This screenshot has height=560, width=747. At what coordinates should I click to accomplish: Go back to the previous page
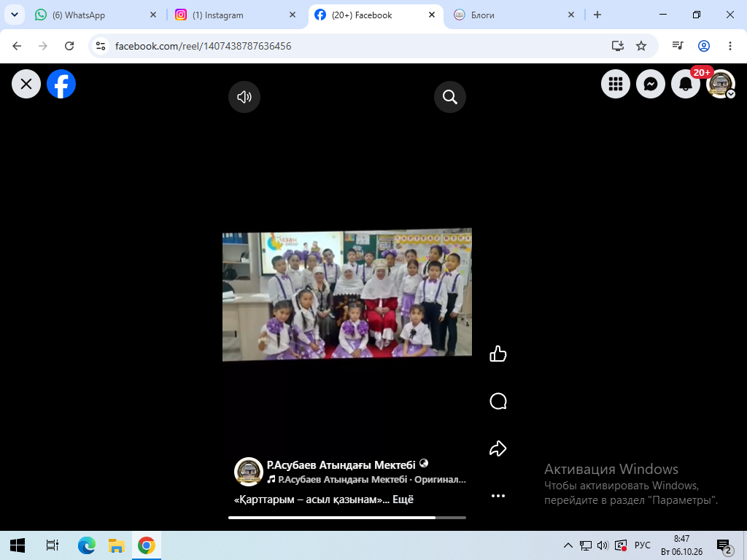coord(18,46)
